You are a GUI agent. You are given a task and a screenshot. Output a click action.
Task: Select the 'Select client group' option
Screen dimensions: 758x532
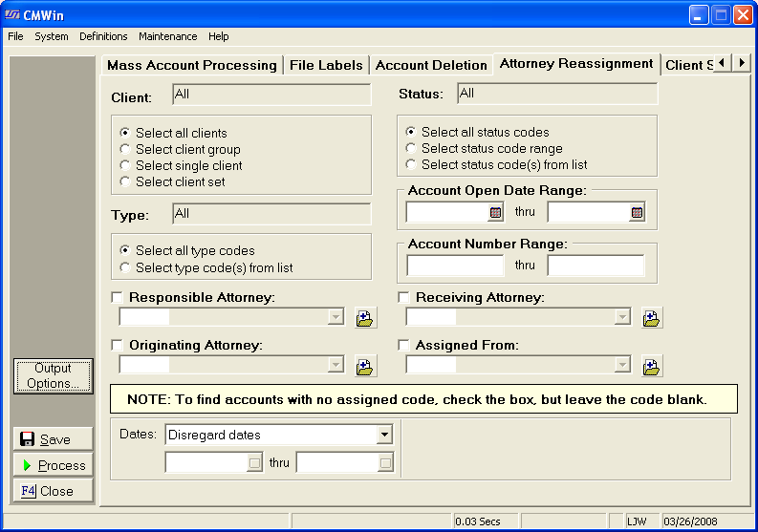(125, 149)
